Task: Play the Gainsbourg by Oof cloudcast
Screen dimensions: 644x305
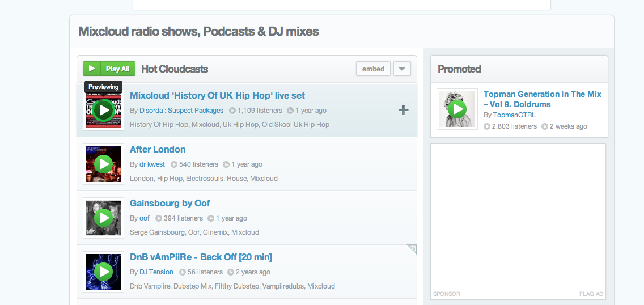Action: click(x=104, y=218)
